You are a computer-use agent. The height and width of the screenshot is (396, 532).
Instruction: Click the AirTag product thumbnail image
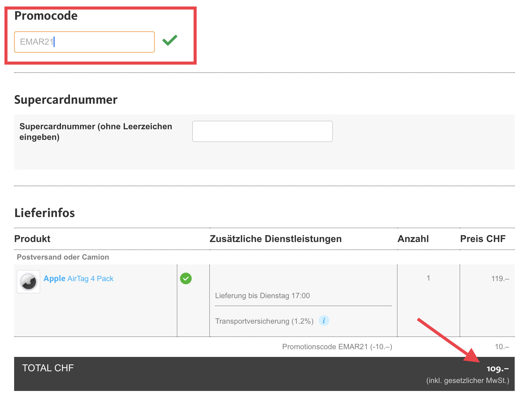pos(28,282)
